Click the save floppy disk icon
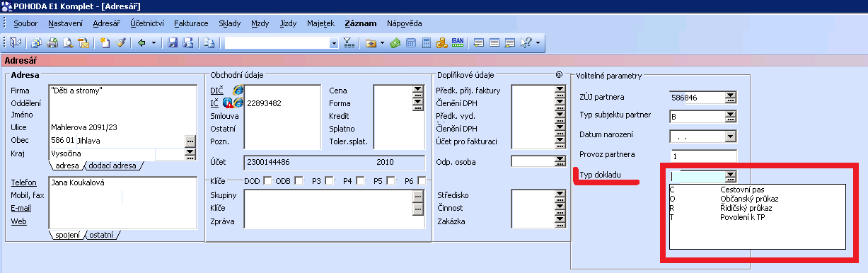Screen dimensions: 868x273 172,43
